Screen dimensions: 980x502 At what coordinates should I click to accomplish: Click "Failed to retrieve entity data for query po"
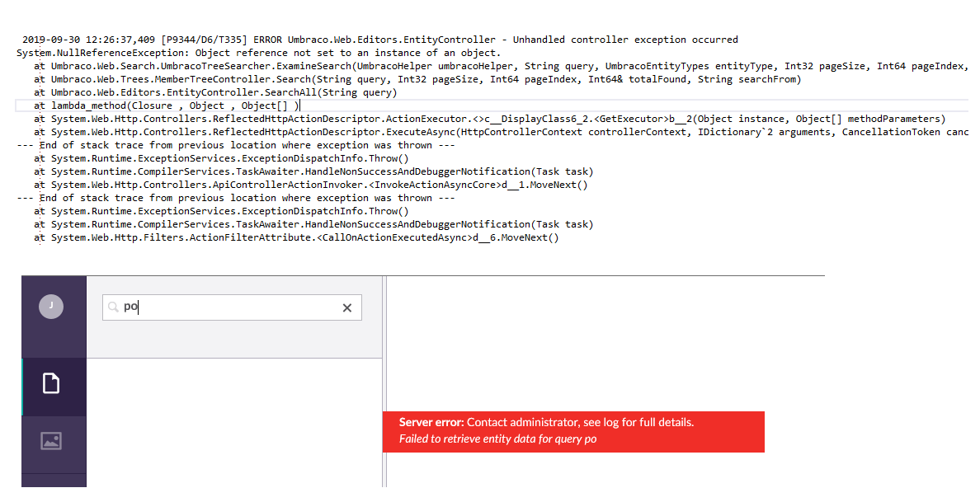pos(497,439)
